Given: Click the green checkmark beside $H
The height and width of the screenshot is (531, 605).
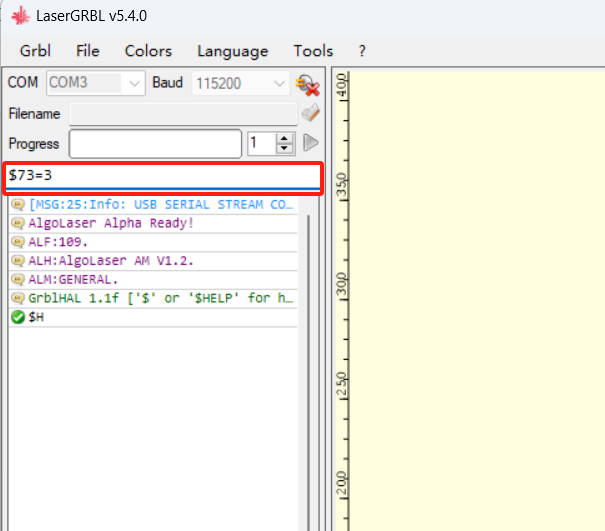Looking at the screenshot, I should click(18, 317).
